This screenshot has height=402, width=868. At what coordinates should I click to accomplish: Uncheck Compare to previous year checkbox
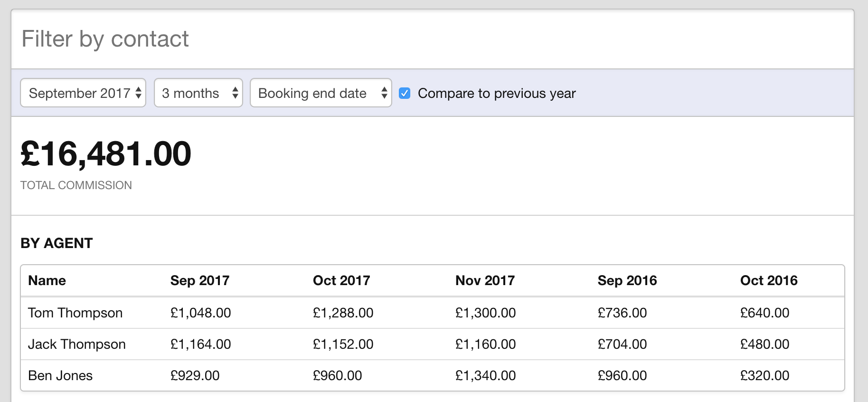405,93
